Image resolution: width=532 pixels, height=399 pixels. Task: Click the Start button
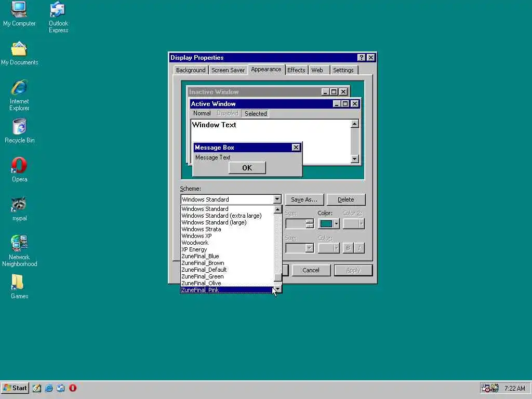coord(15,388)
